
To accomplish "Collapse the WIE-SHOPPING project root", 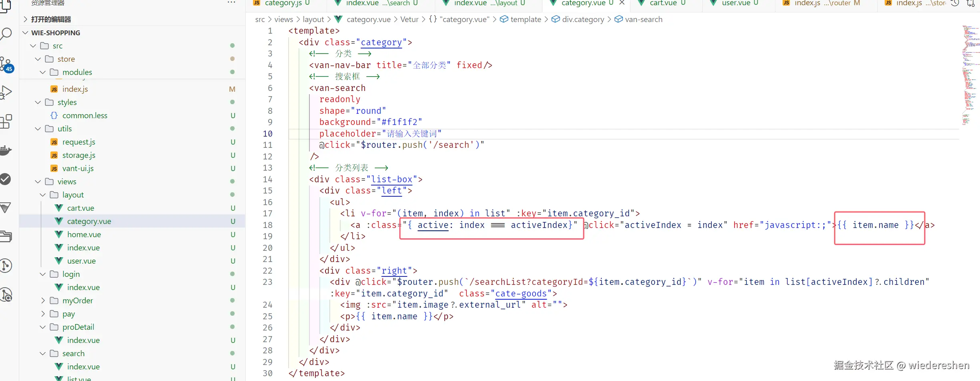I will click(26, 32).
